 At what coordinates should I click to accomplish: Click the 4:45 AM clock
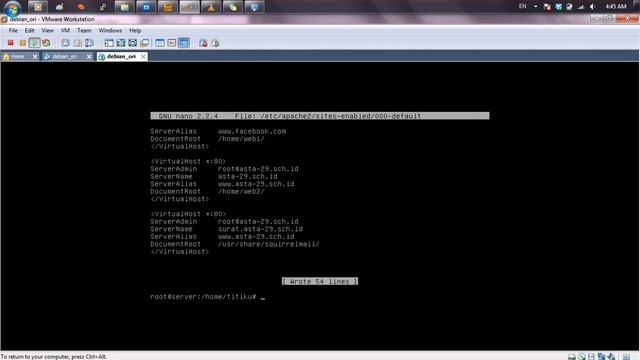[616, 7]
